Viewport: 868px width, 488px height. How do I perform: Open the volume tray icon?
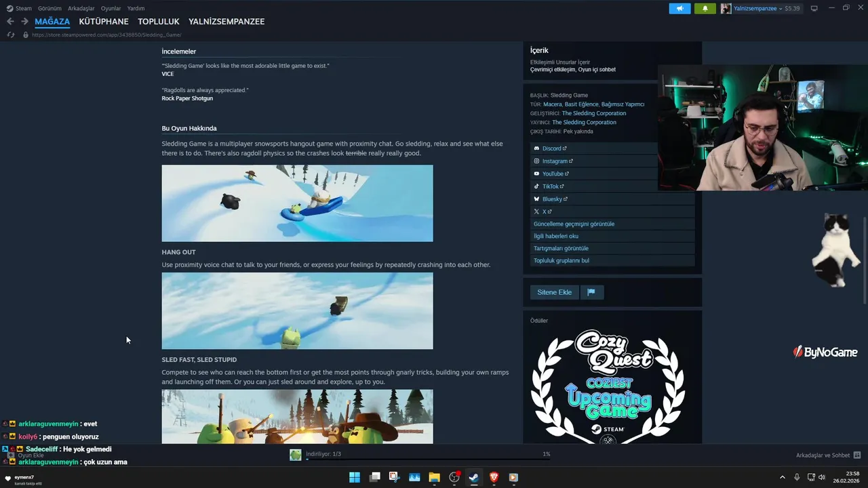(822, 477)
